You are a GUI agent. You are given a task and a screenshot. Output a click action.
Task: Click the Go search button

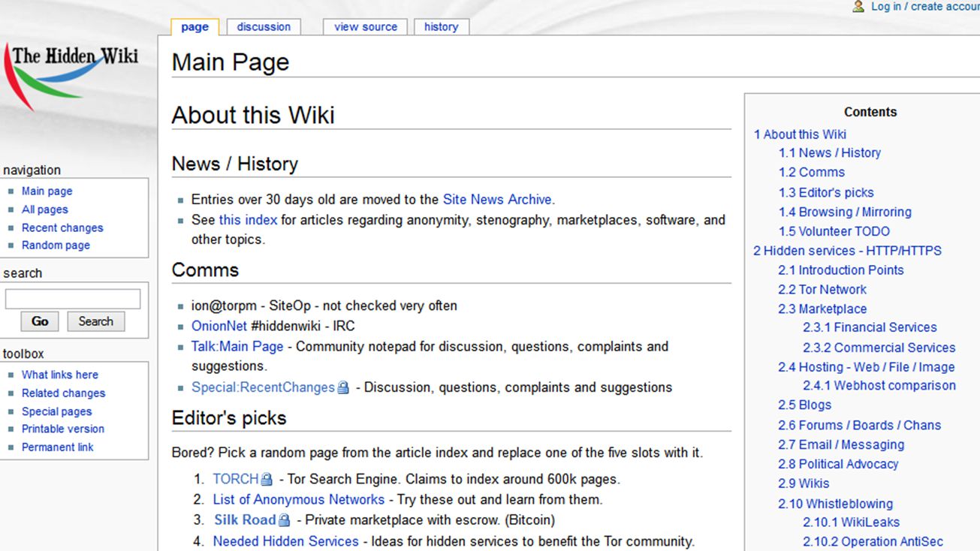click(40, 321)
